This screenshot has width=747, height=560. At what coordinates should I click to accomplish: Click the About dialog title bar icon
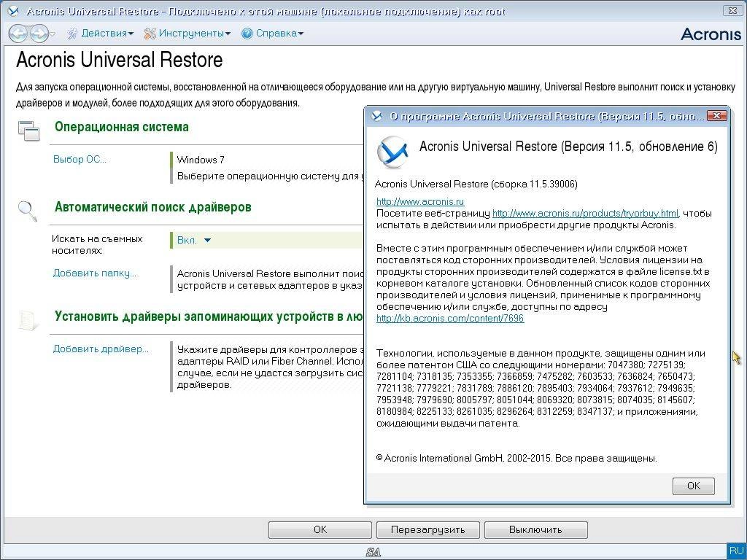(377, 116)
